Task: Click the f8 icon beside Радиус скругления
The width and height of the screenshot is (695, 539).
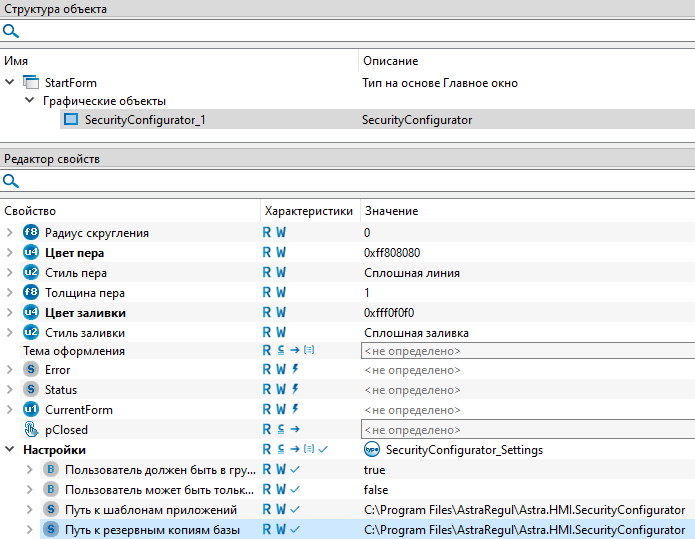Action: tap(31, 233)
